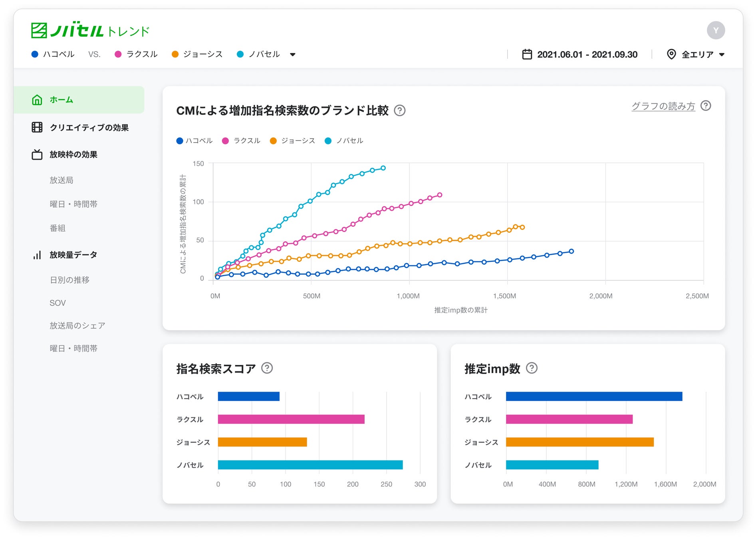
Task: Click the last pink ラクスル line data point
Action: click(x=440, y=195)
